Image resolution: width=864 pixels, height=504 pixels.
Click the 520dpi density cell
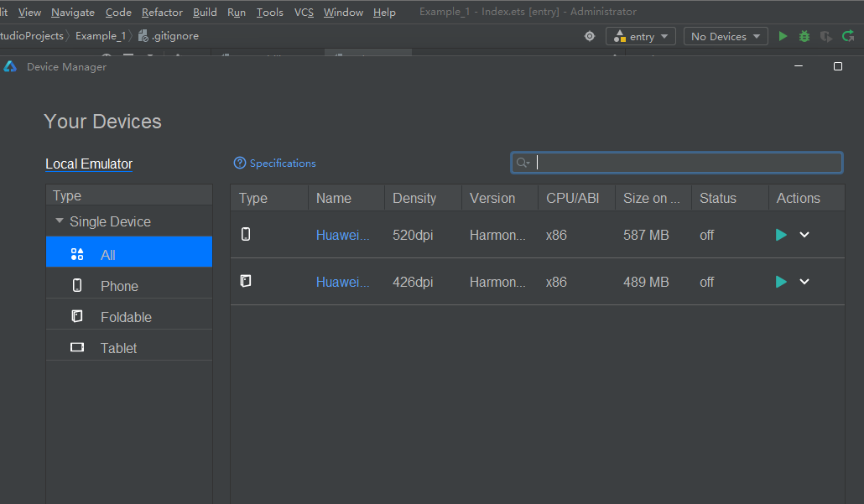click(x=413, y=235)
